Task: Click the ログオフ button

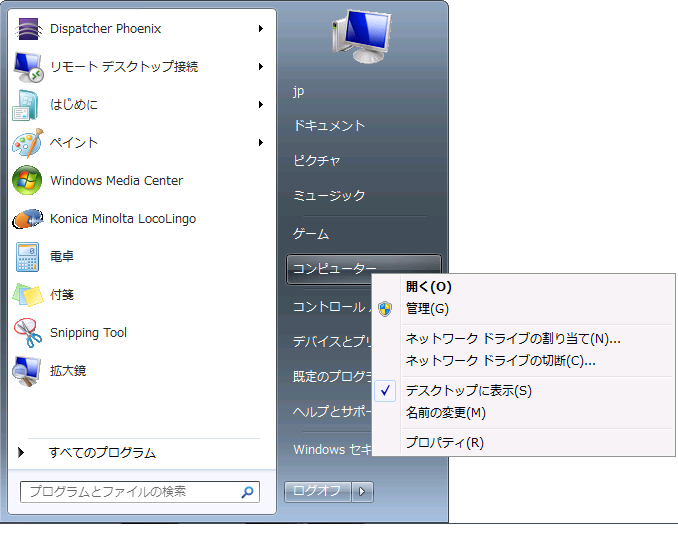Action: coord(317,492)
